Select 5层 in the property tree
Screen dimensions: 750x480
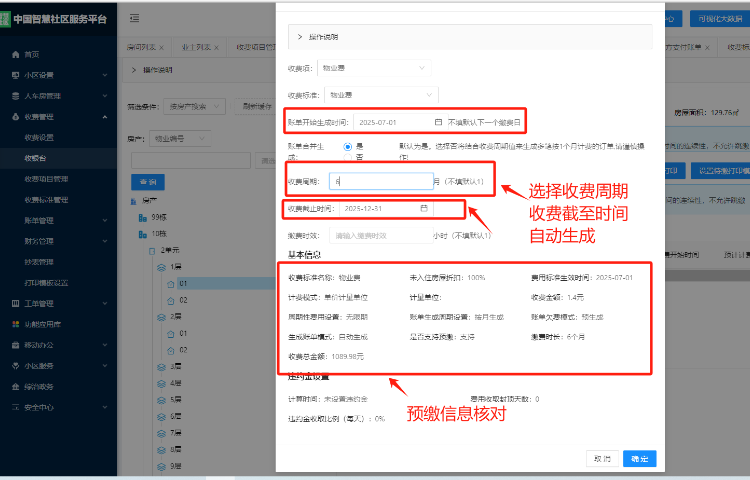tap(176, 400)
